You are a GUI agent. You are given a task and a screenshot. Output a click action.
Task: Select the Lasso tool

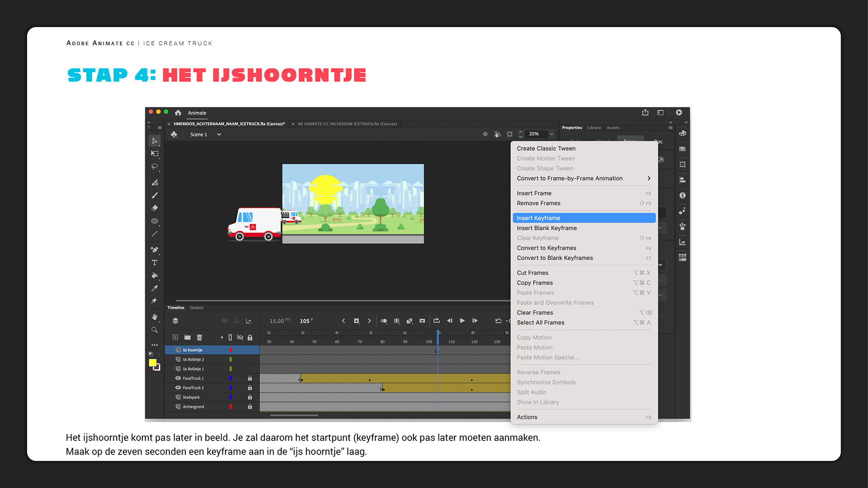point(155,167)
